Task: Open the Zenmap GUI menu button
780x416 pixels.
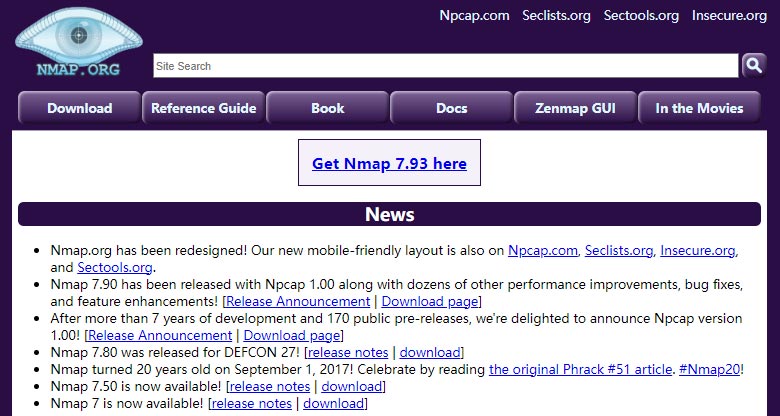Action: tap(575, 108)
